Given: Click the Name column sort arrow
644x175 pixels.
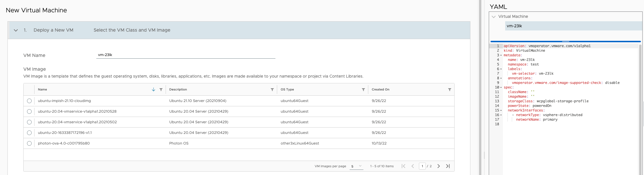Looking at the screenshot, I should tap(154, 90).
